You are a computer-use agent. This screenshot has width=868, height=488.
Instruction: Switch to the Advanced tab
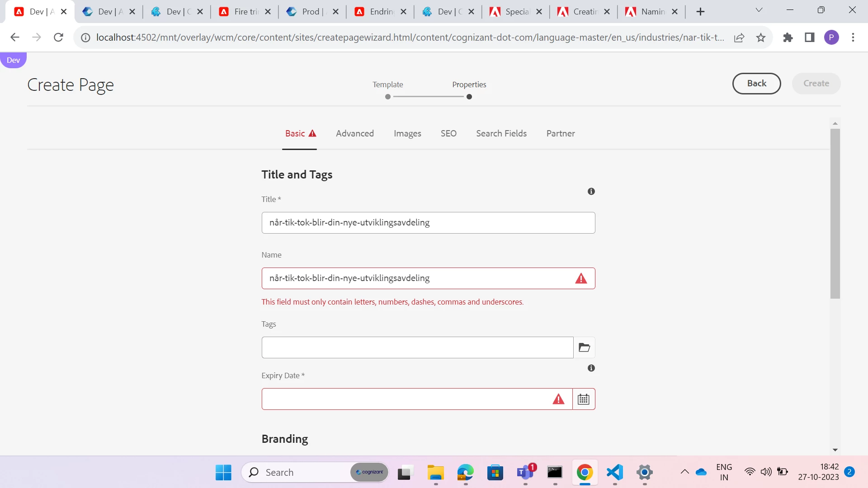[354, 134]
